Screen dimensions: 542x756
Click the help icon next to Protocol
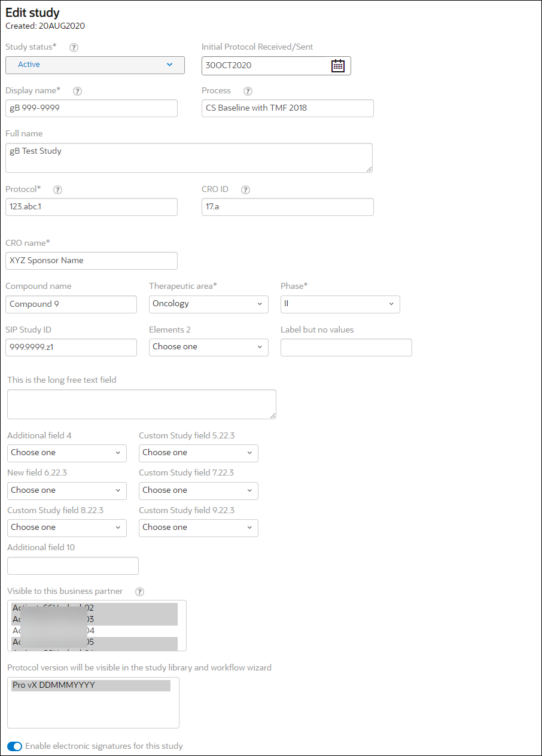(x=58, y=190)
